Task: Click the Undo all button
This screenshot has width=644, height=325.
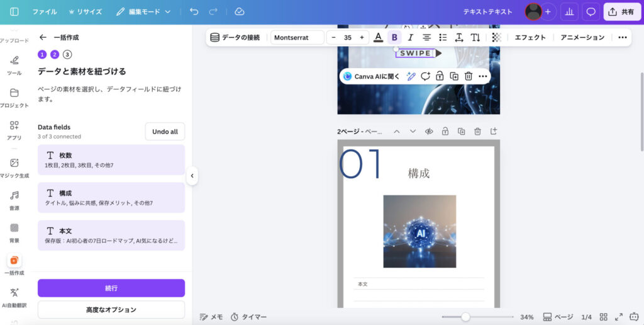Action: [x=165, y=132]
